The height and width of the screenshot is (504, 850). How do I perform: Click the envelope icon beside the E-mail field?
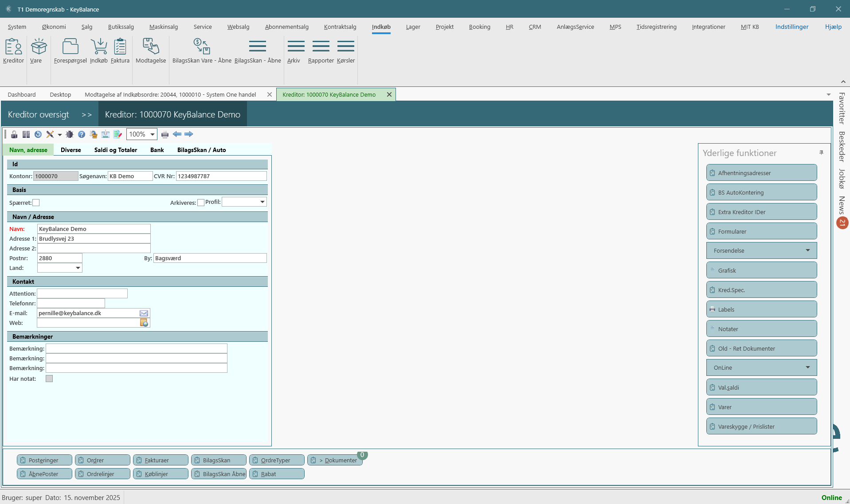click(144, 313)
